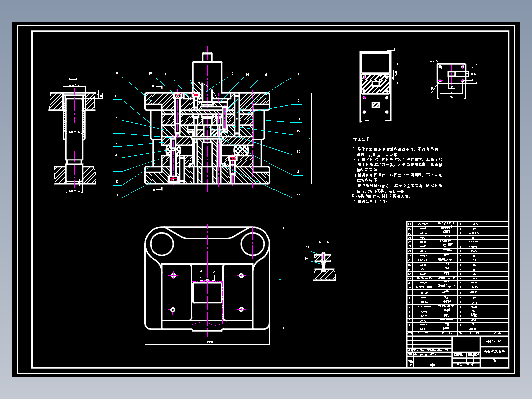Click the hatched strip layout drawing at the top right

coord(376,86)
